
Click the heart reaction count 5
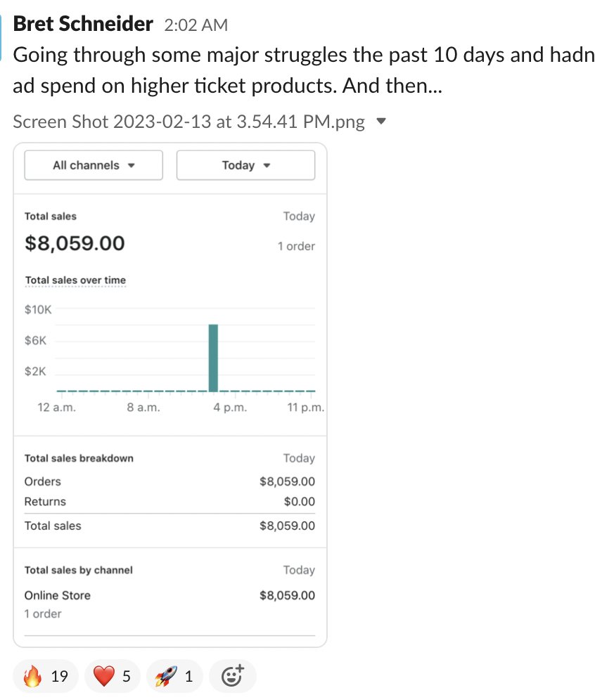pyautogui.click(x=127, y=677)
